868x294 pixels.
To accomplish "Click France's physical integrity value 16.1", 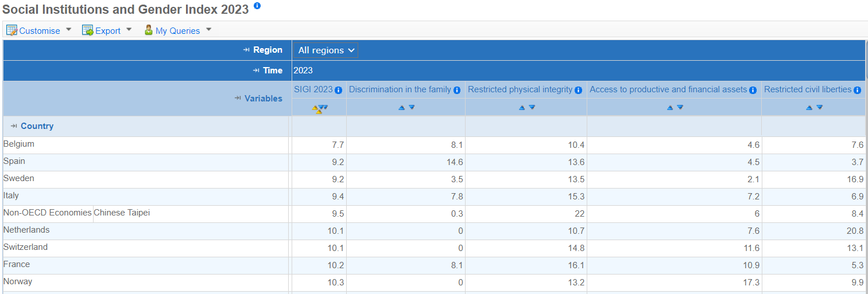I will pyautogui.click(x=576, y=266).
